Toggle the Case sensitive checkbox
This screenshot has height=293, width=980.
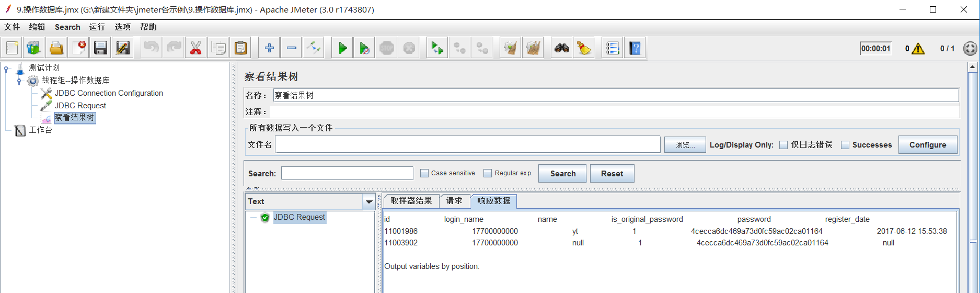pos(424,173)
